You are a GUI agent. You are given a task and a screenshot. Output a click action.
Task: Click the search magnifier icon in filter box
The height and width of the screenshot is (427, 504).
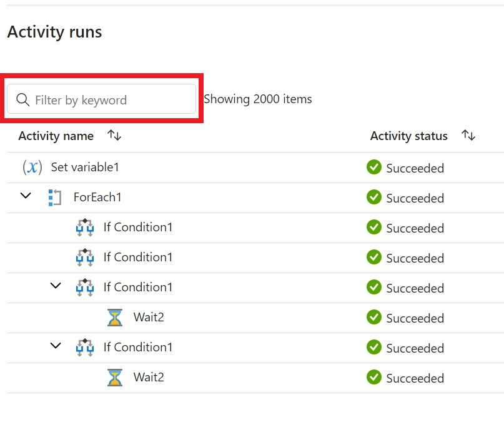click(x=23, y=100)
